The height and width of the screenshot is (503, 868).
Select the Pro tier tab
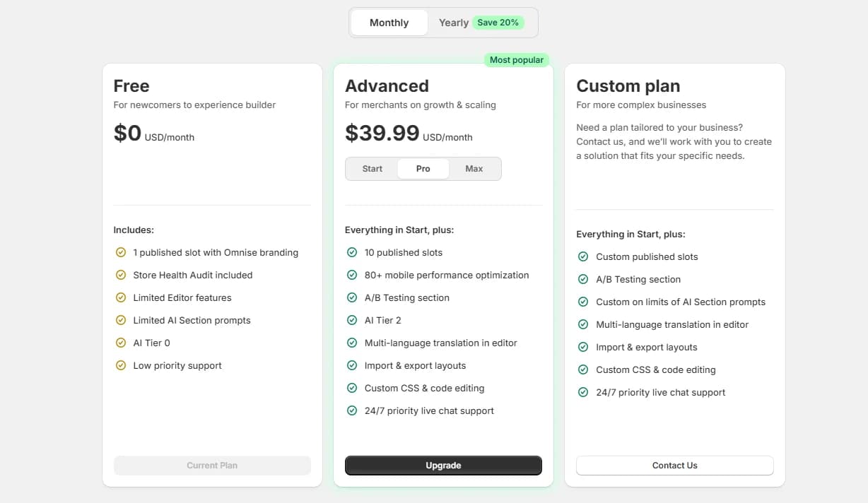[x=423, y=169]
